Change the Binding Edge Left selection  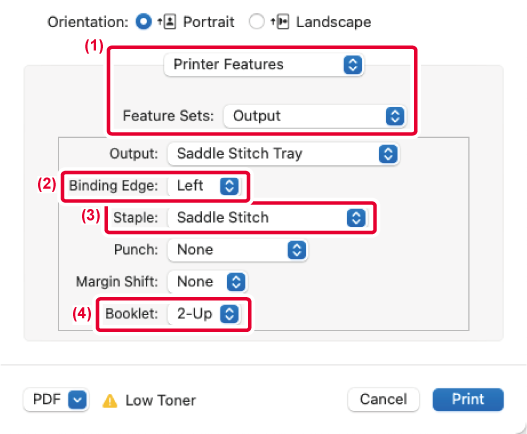click(x=204, y=186)
